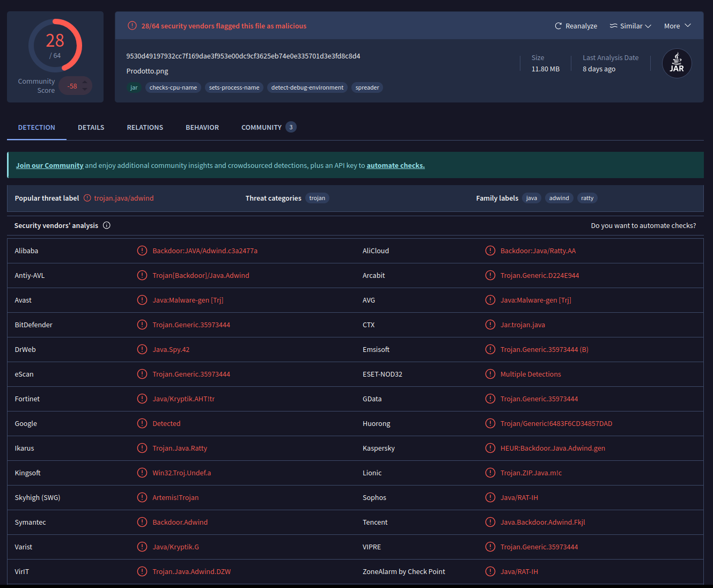Click the alert icon for Sophos Java/RAT-IH
713x588 pixels.
490,497
